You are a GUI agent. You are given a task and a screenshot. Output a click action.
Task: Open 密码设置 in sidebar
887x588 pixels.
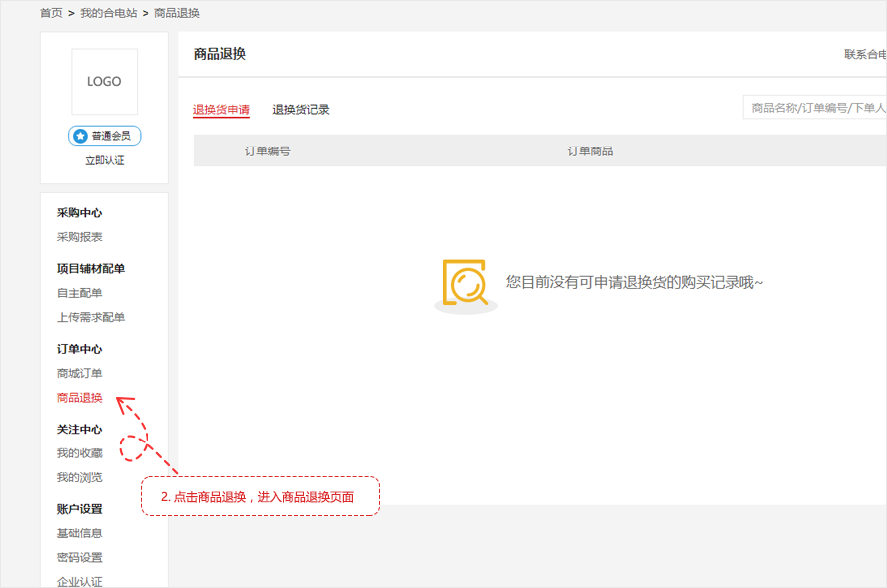pos(80,557)
